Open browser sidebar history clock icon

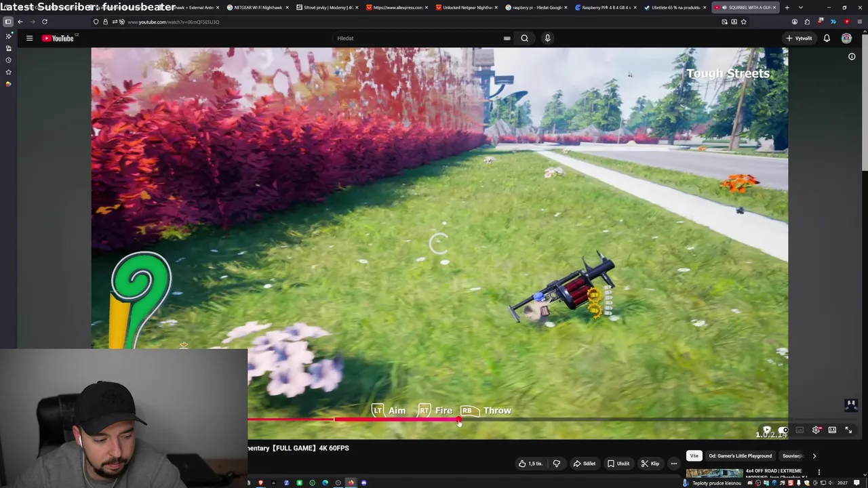pos(8,60)
